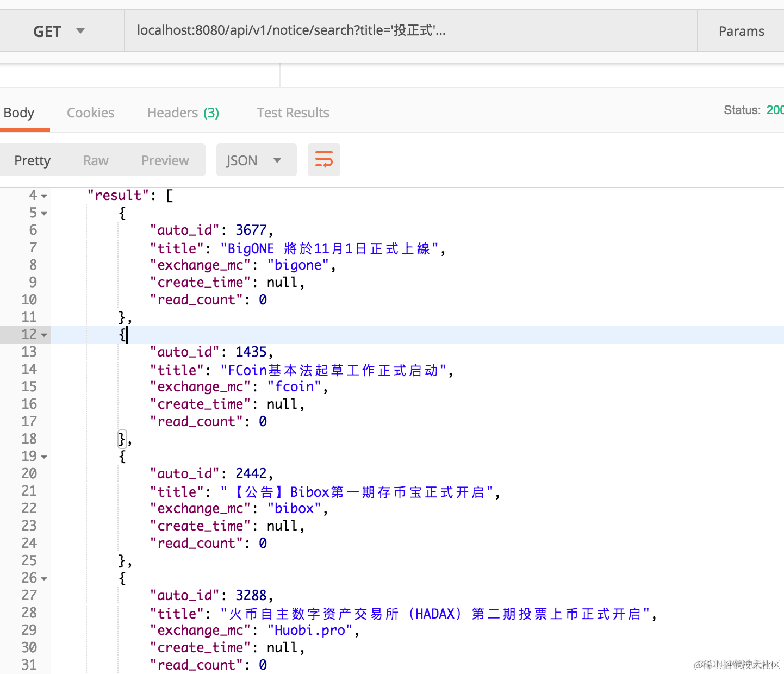Viewport: 784px width, 674px height.
Task: Collapse the object at line 5
Action: pos(44,213)
